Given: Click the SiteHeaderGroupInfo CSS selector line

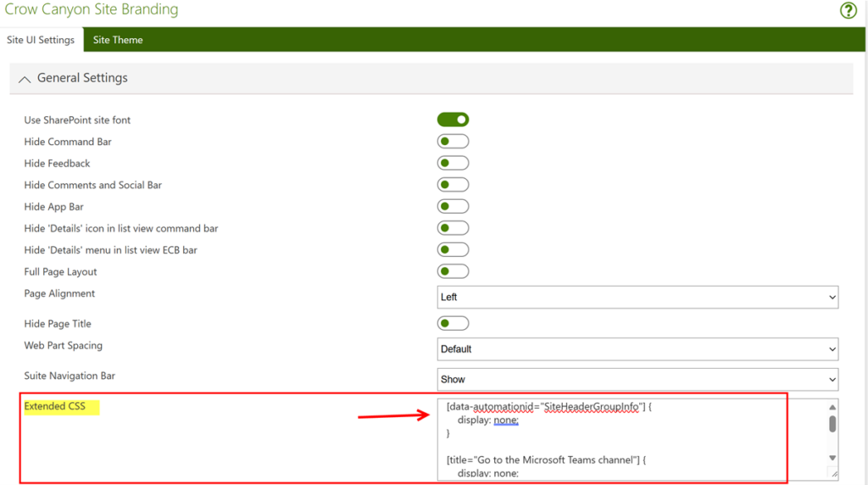Looking at the screenshot, I should (549, 406).
